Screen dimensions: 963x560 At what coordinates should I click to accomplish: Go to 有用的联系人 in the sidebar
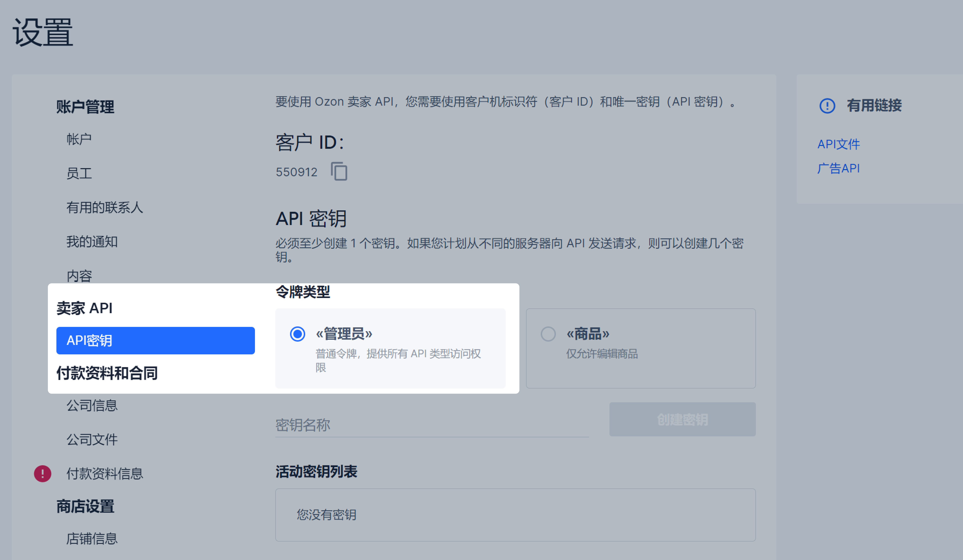pyautogui.click(x=105, y=207)
